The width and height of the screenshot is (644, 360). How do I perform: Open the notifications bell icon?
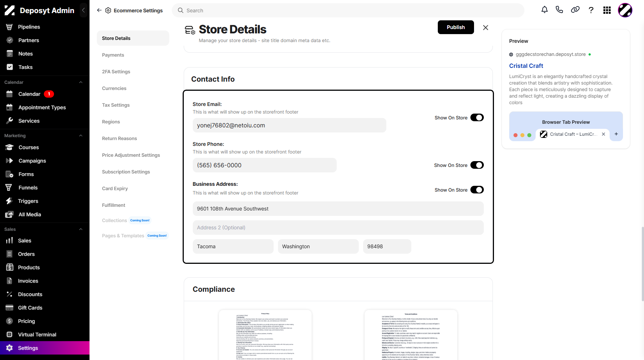point(544,10)
